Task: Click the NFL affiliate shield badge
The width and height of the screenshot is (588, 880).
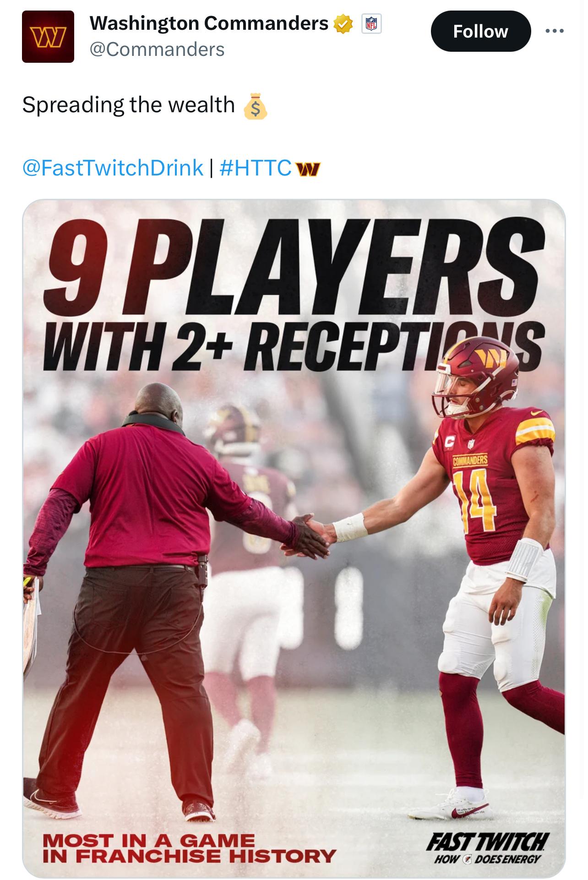Action: point(372,24)
